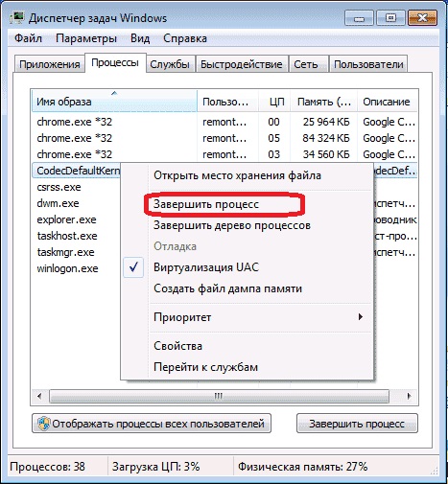
Task: Select the csrss.exe process
Action: 59,187
